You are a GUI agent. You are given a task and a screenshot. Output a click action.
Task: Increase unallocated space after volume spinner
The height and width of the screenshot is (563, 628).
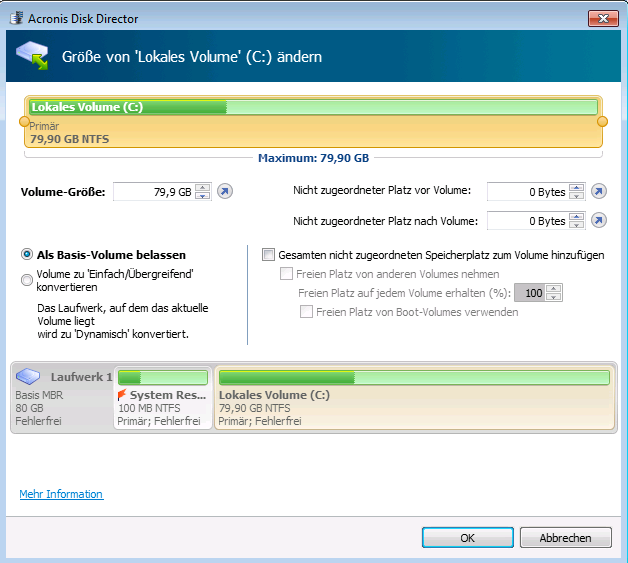click(x=576, y=216)
